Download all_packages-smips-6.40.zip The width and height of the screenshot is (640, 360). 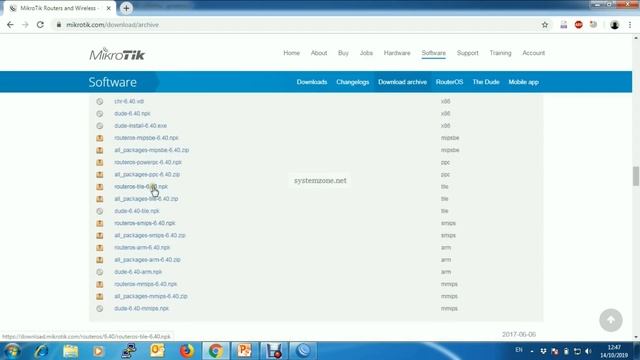click(150, 236)
